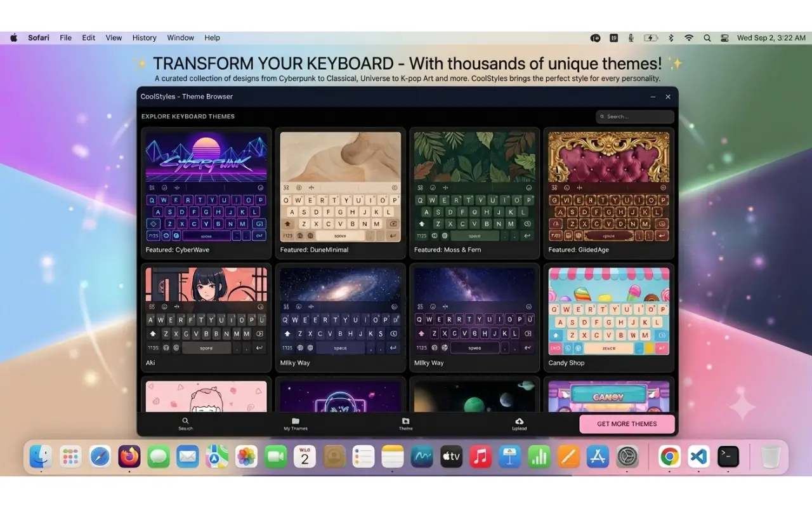Focus the theme Search field
This screenshot has height=508, width=812.
coord(635,117)
